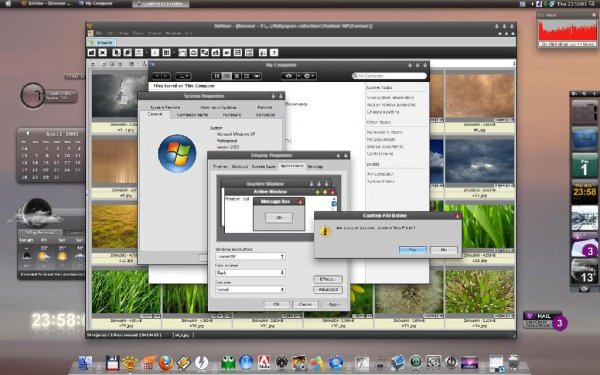Click View system information link
600x375 pixels.
point(390,98)
